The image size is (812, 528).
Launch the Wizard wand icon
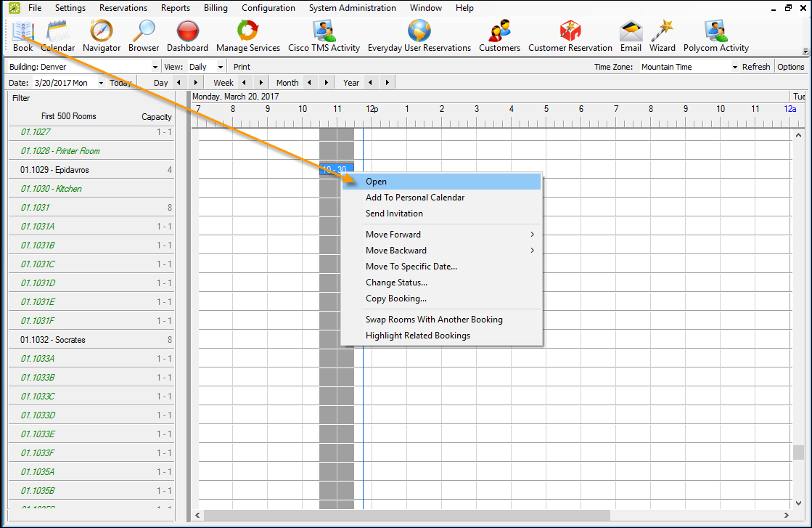[x=662, y=32]
